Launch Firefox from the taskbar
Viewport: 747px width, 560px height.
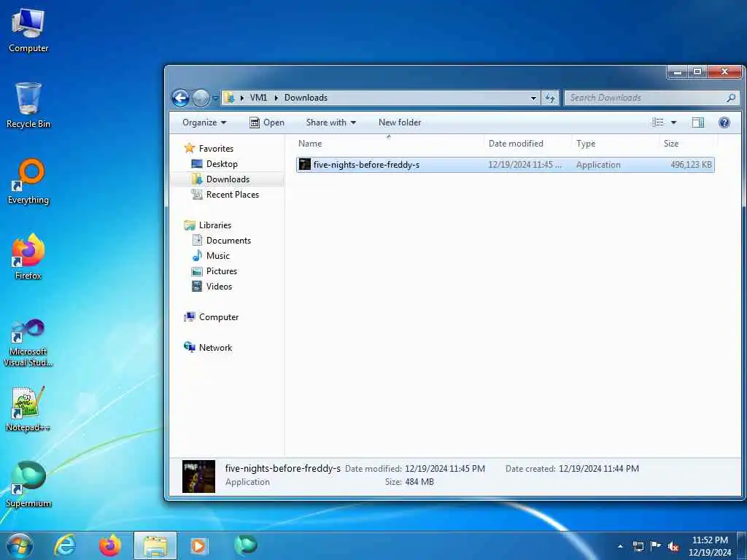[109, 545]
